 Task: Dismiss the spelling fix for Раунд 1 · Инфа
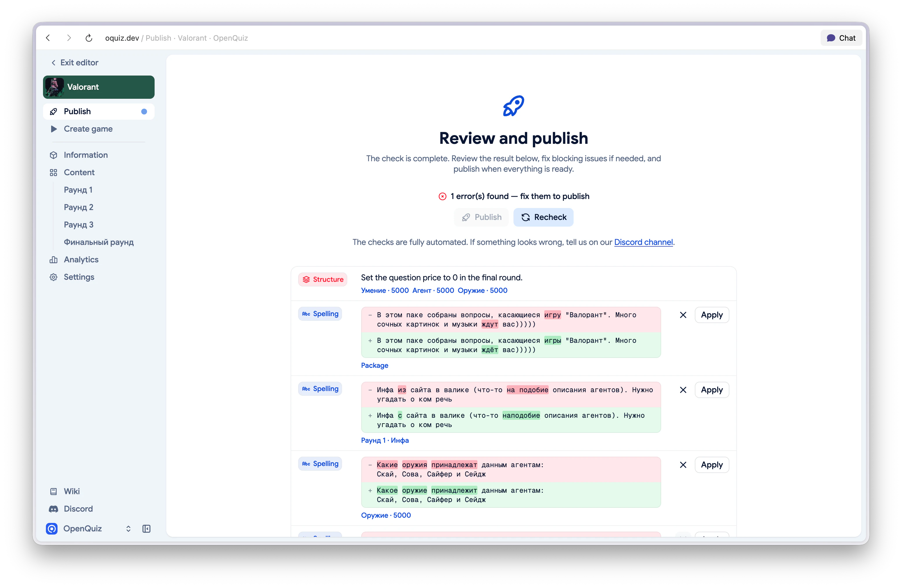[x=683, y=390]
